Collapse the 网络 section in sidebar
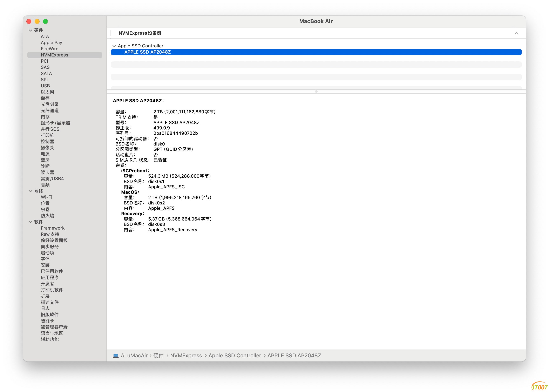Viewport: 549px width, 392px height. click(x=30, y=191)
